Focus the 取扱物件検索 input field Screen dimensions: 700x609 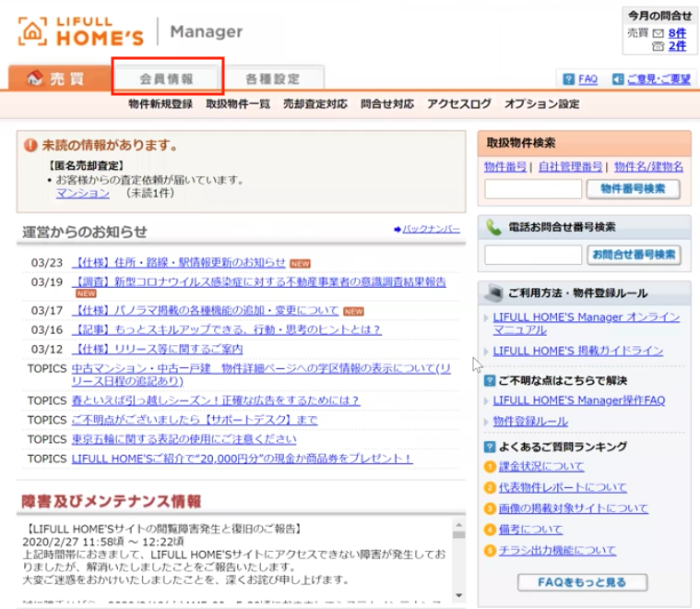[x=533, y=189]
